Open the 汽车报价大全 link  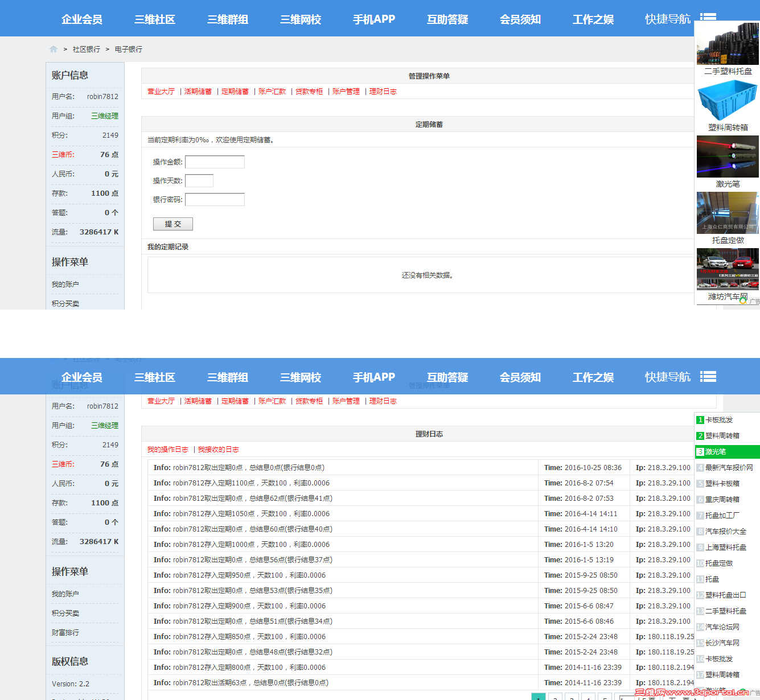[x=726, y=532]
